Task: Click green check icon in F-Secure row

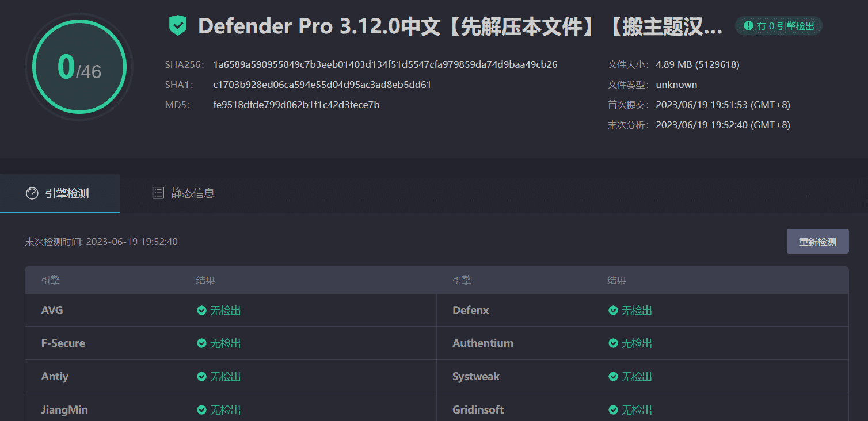Action: point(201,343)
